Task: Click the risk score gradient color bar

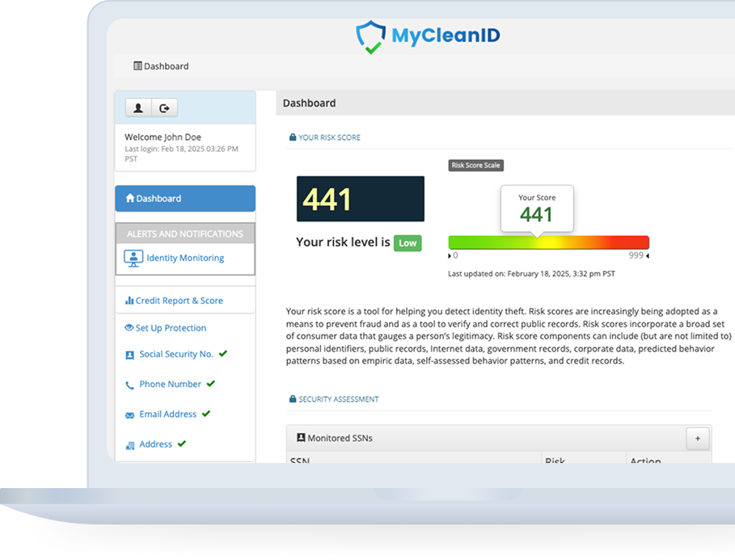Action: pos(548,242)
